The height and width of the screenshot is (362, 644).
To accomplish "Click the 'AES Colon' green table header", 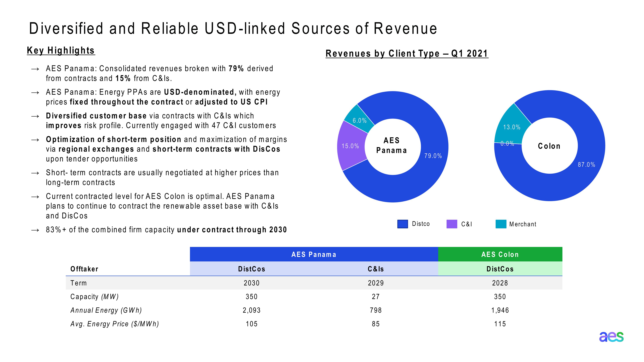I will click(500, 254).
